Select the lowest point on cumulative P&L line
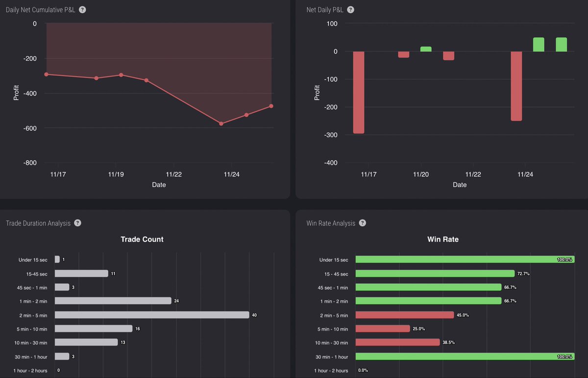 coord(221,124)
